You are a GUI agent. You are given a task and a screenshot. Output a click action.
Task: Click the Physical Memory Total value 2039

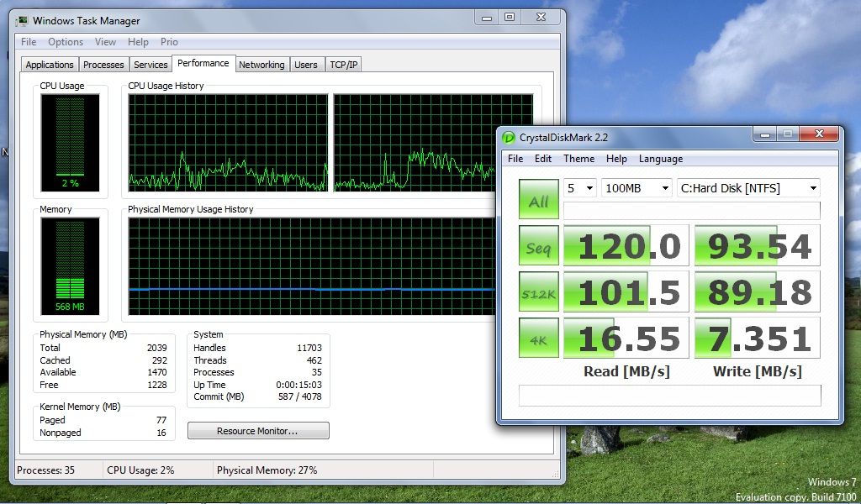pos(157,348)
